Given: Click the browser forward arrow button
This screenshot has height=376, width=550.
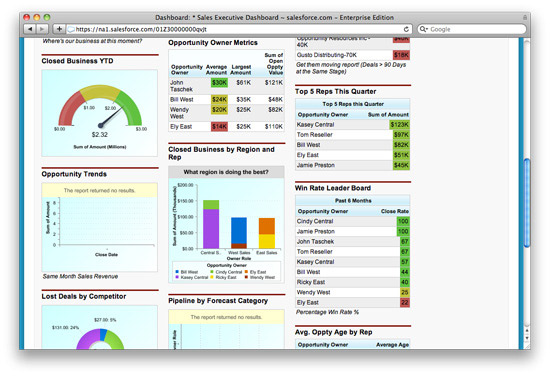Looking at the screenshot, I should click(42, 29).
